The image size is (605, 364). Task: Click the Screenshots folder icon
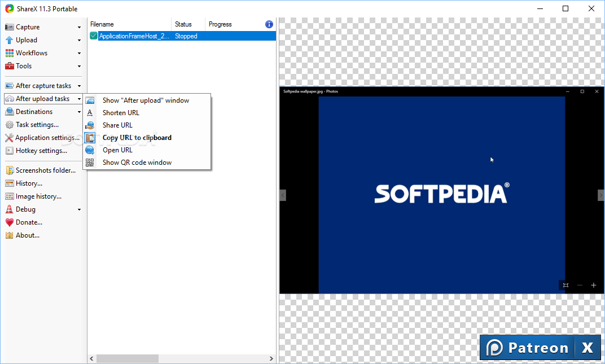click(9, 170)
